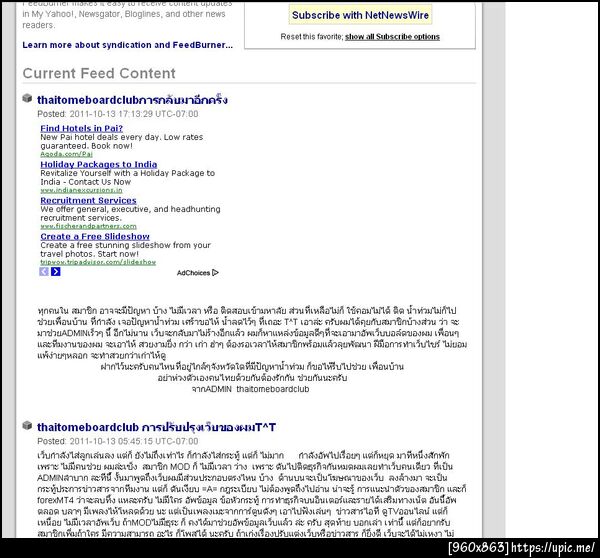Click New Pai hotel deals description text
Screen dimensions: 600x558
(x=122, y=141)
